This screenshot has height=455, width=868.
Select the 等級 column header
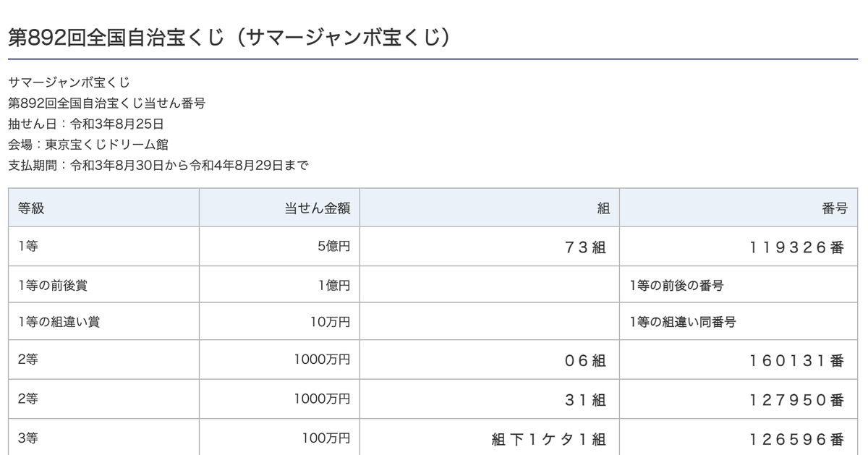(x=31, y=208)
